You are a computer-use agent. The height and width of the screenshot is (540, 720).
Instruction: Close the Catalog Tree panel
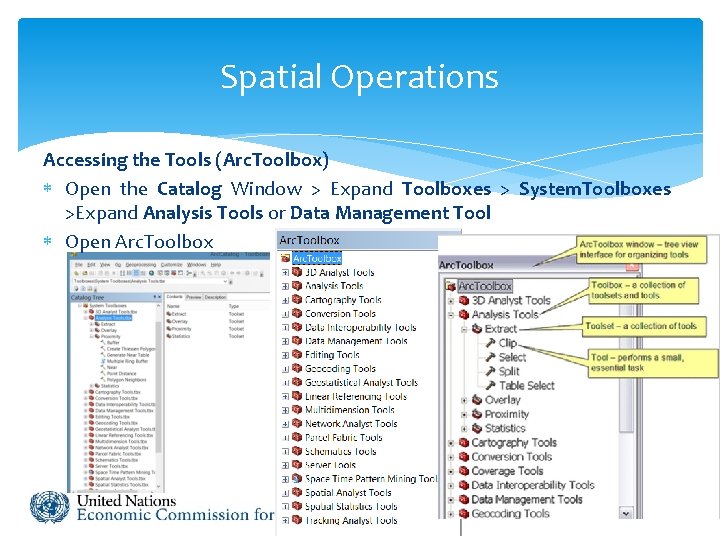[159, 298]
